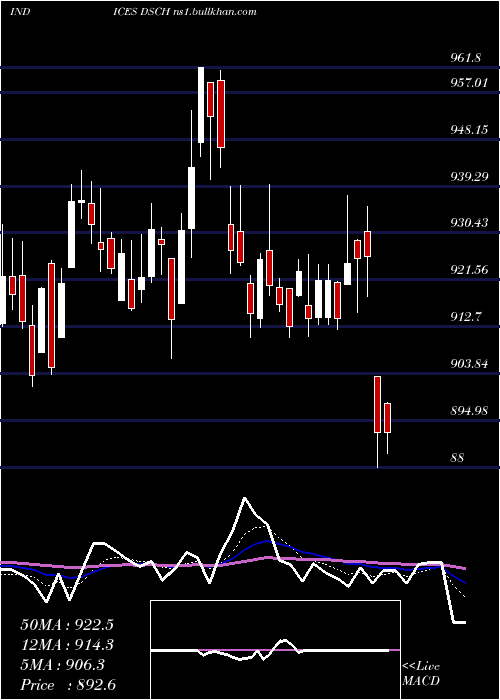Click the 912.7 price level label
Viewport: 500px width, 700px height.
coord(466,317)
